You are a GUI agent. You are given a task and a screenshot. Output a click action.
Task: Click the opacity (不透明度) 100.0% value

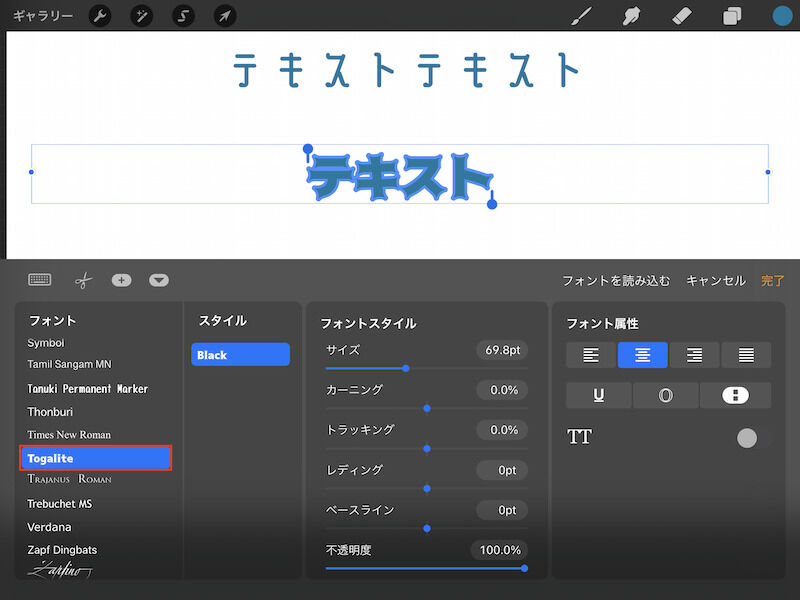click(x=499, y=550)
